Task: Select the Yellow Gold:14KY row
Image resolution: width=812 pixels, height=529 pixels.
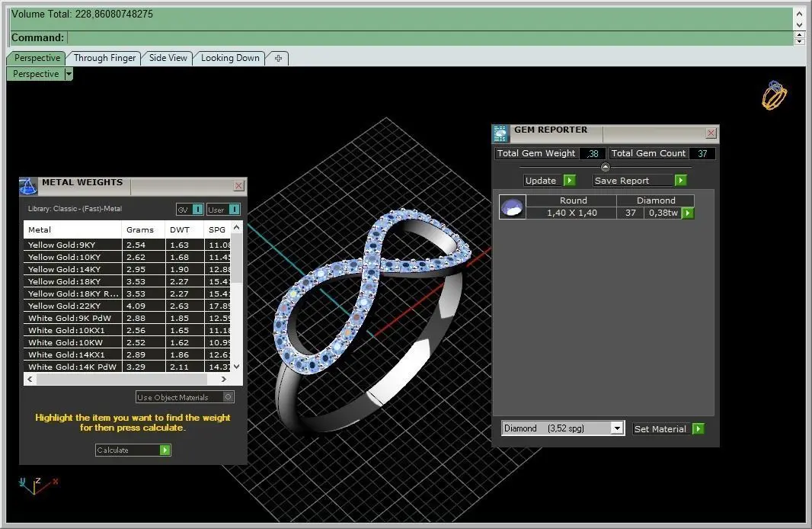Action: 127,269
